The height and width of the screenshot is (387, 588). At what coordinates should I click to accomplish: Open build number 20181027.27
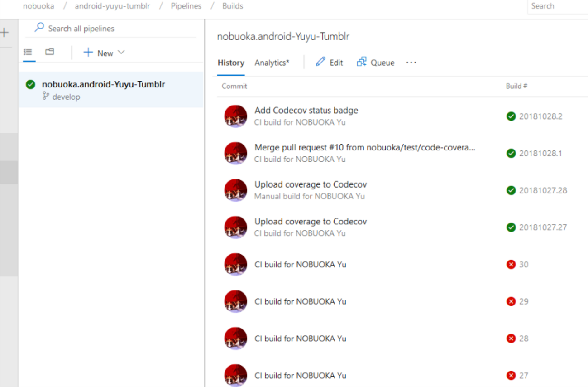[x=543, y=227]
